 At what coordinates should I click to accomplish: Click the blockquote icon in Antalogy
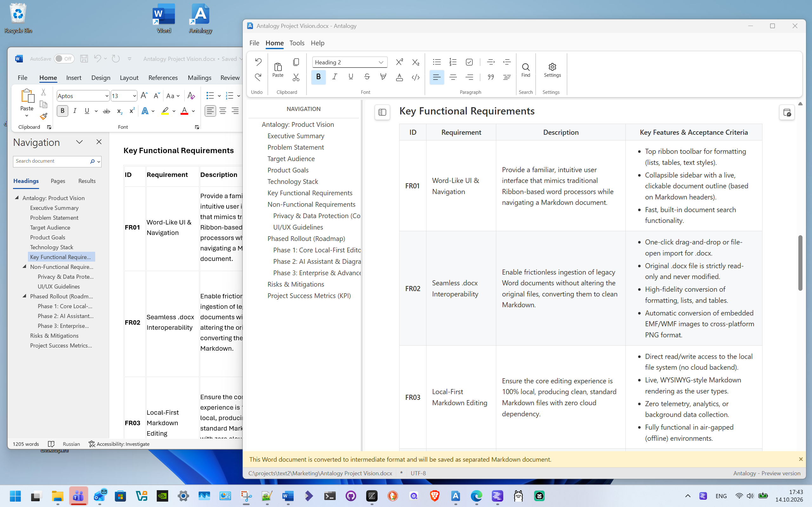pos(491,77)
